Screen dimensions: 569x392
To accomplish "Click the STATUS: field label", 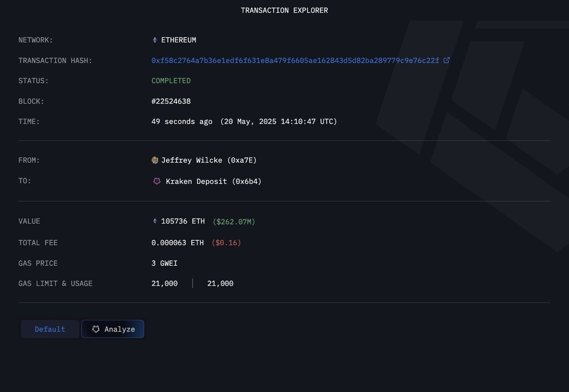I will (x=33, y=81).
